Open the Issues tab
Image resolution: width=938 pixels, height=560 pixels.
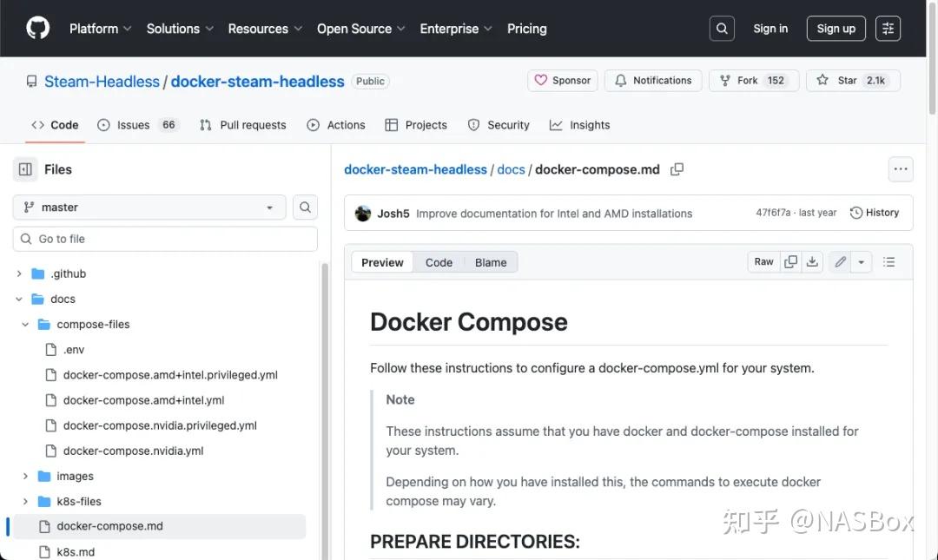click(x=138, y=125)
